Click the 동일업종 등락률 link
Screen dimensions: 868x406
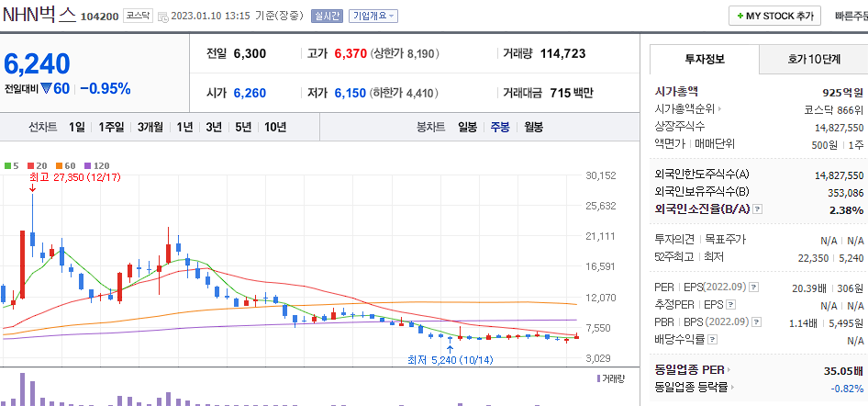point(696,387)
